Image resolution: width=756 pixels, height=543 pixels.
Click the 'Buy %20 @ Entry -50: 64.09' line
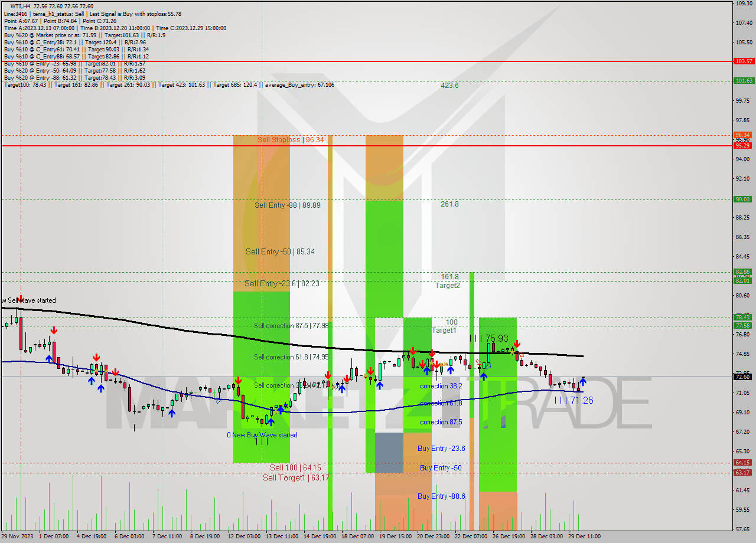pos(75,70)
